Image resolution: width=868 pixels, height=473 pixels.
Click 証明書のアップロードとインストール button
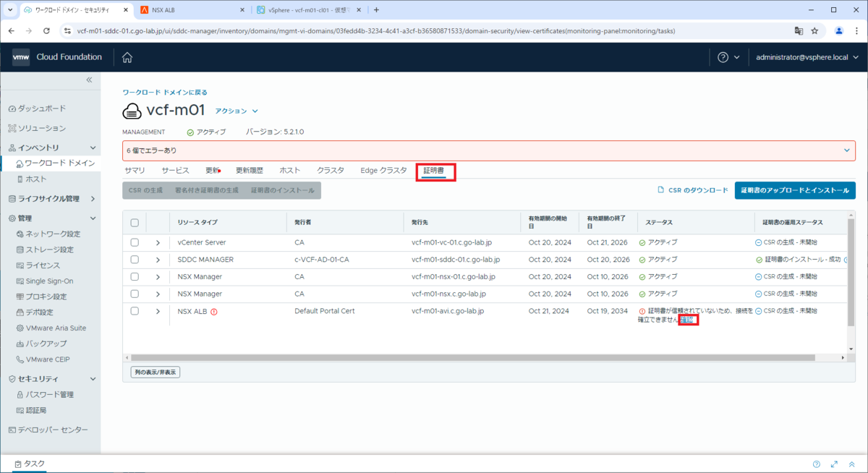[x=795, y=190]
